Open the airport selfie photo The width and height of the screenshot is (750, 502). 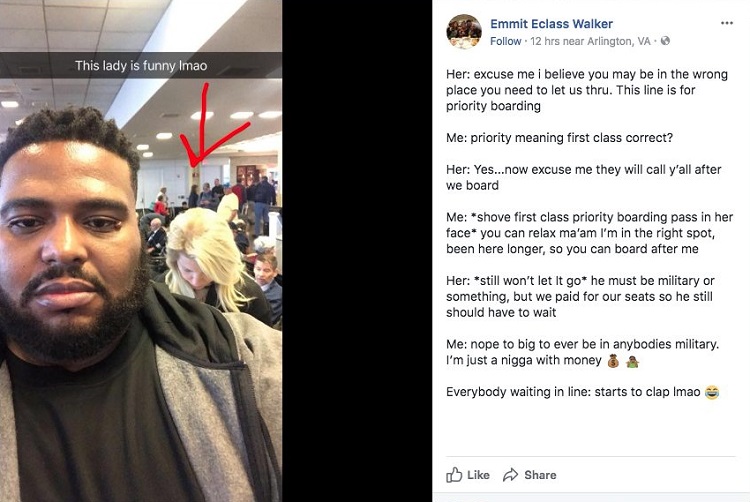(141, 251)
